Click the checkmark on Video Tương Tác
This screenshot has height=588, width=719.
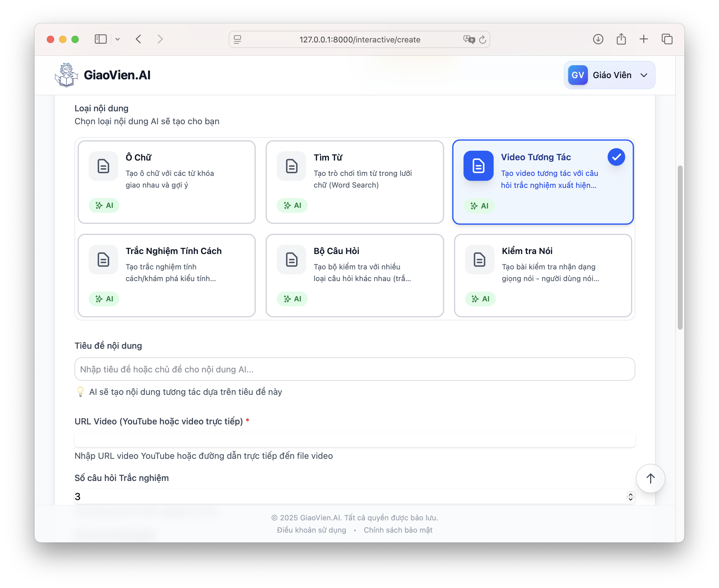click(x=616, y=157)
